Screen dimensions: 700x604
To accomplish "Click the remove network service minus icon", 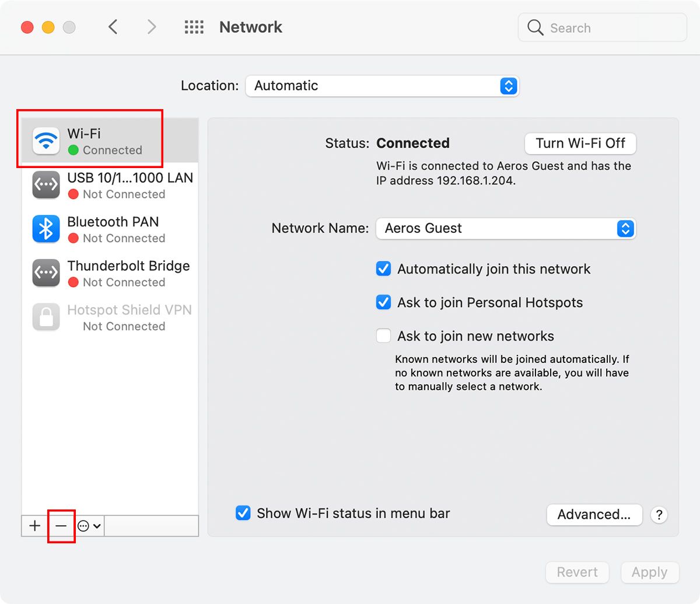I will [x=61, y=526].
